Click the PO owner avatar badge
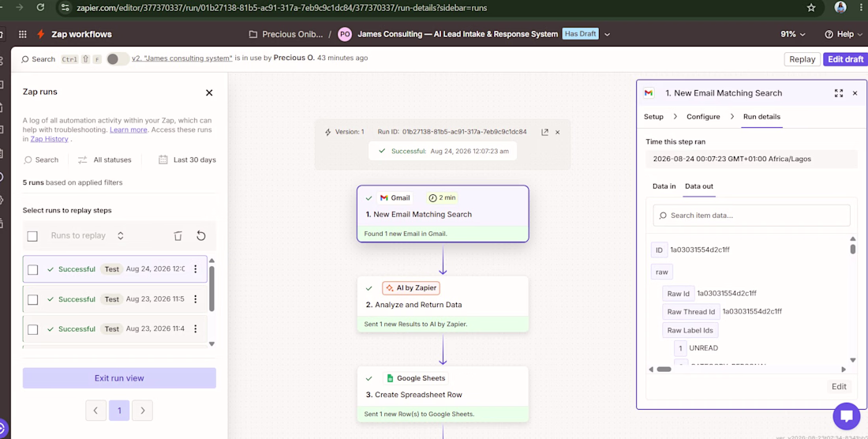868x439 pixels. coord(345,34)
